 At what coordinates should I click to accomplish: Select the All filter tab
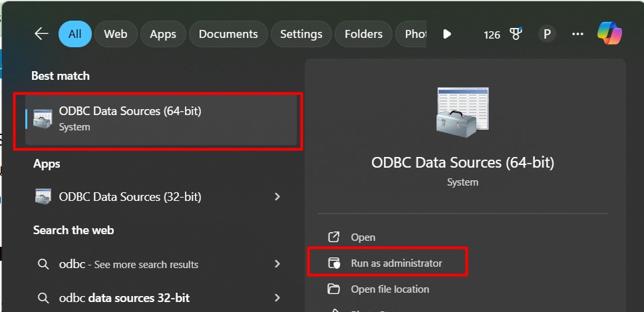coord(75,34)
